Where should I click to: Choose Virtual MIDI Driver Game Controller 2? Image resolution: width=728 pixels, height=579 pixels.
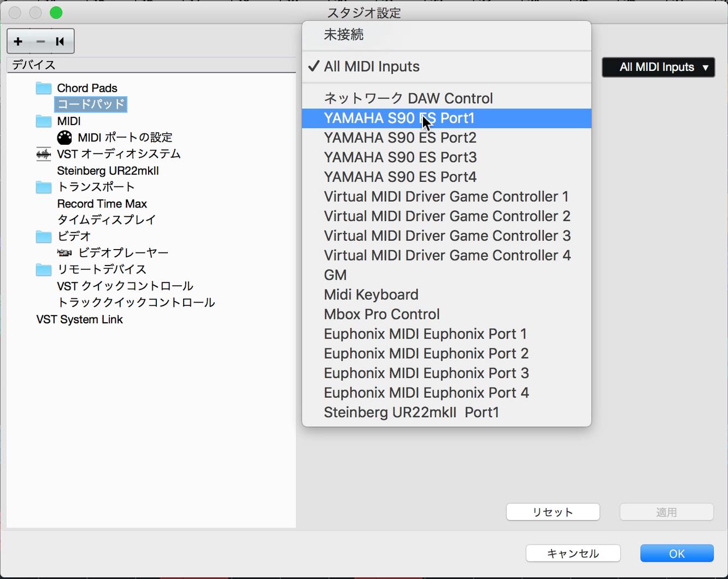click(x=447, y=216)
